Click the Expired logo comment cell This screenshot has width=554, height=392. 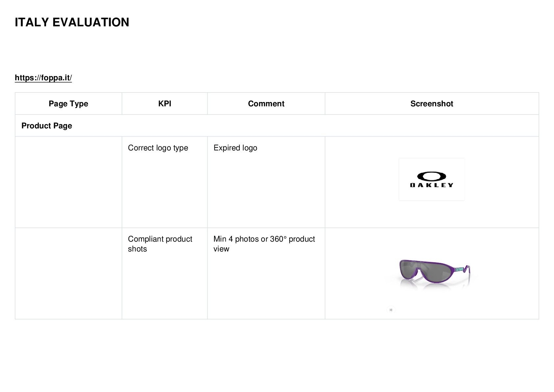click(266, 182)
